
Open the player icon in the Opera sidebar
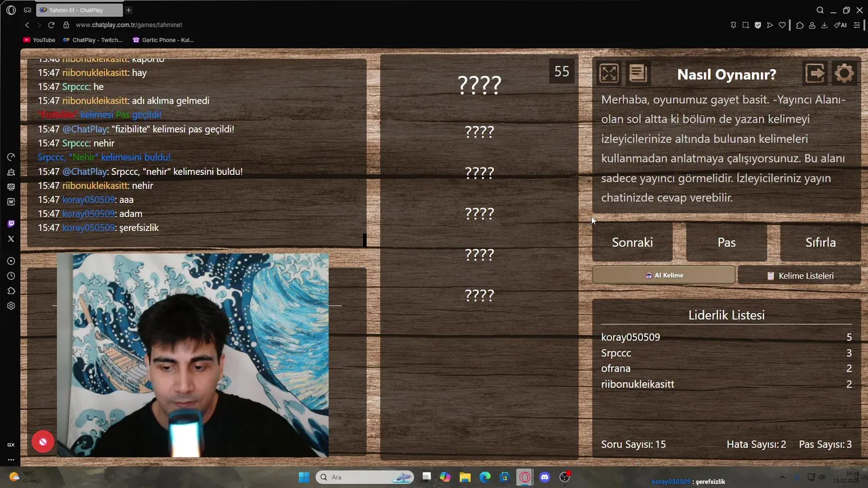tap(11, 261)
